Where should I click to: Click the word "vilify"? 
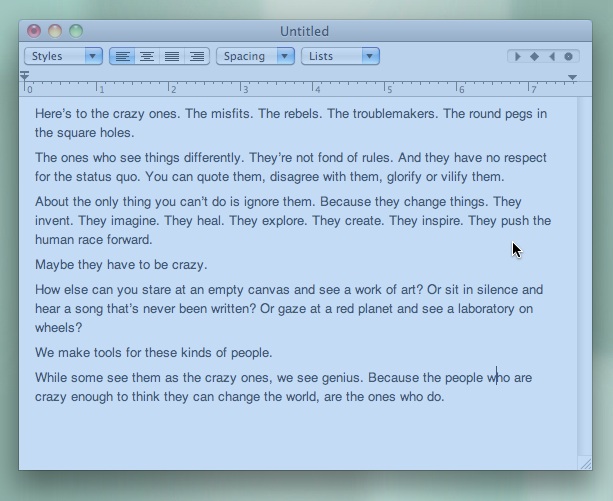[x=454, y=177]
